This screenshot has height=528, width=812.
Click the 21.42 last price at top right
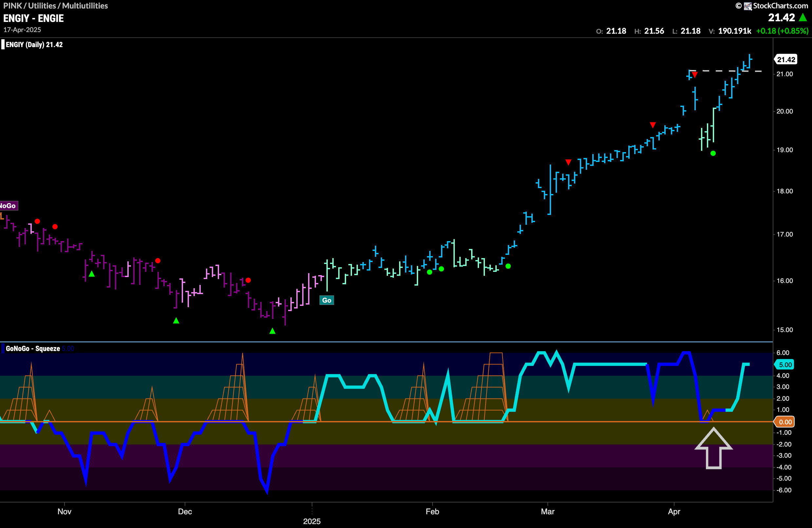pyautogui.click(x=782, y=17)
